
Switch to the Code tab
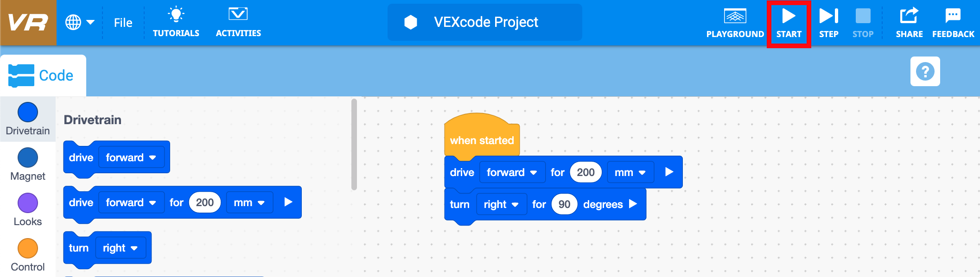[43, 75]
